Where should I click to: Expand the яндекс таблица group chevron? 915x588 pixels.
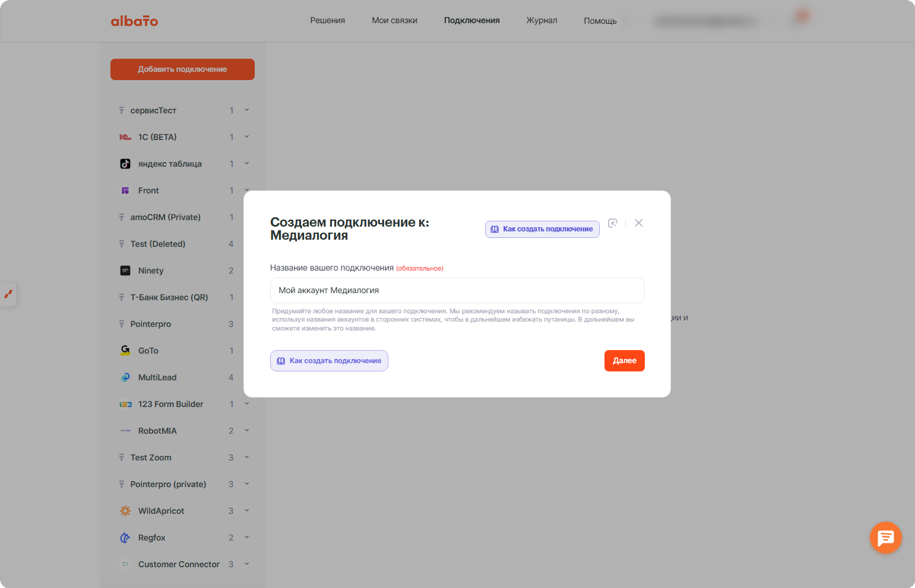pos(247,163)
